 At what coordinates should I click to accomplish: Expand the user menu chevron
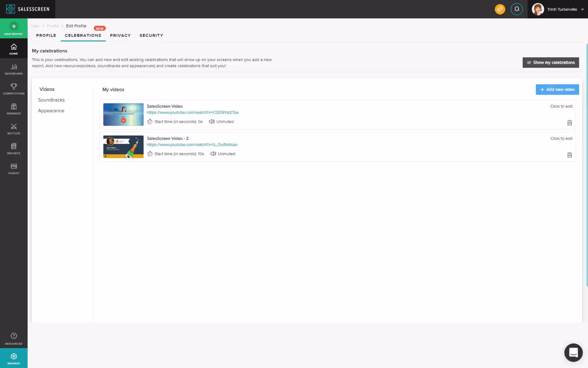coord(582,10)
